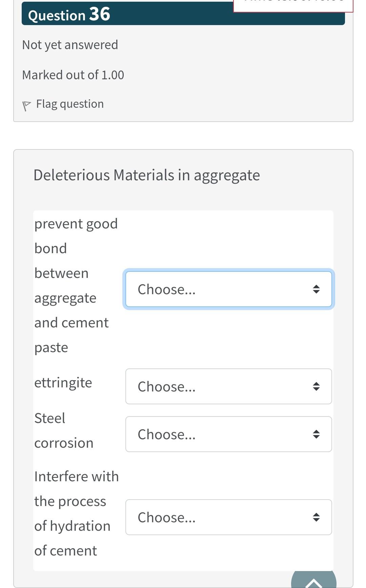The image size is (366, 588).
Task: Click the 'Steel corrosion' row label
Action: [63, 430]
